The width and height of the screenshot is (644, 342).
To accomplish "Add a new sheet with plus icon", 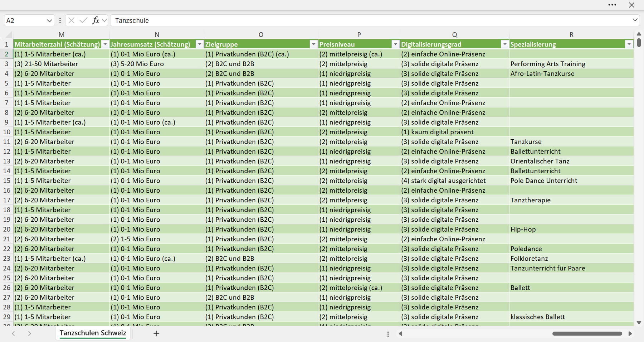I will (156, 333).
